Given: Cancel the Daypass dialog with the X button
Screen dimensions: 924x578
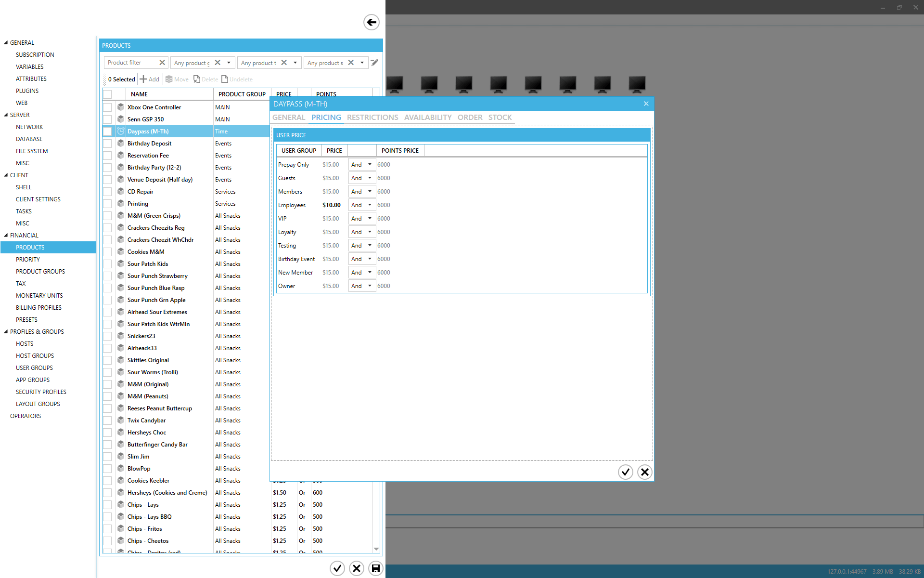Looking at the screenshot, I should (x=644, y=472).
